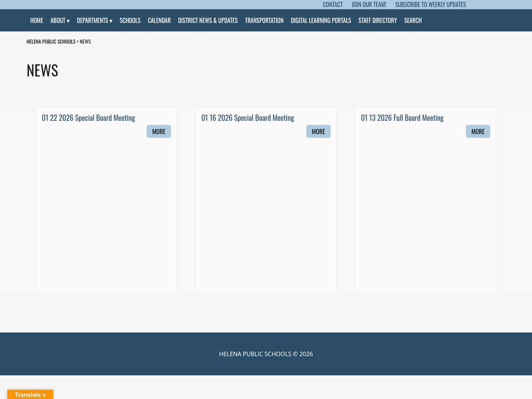Return to HELENA PUBLIC SCHOOLS via breadcrumb

(51, 41)
